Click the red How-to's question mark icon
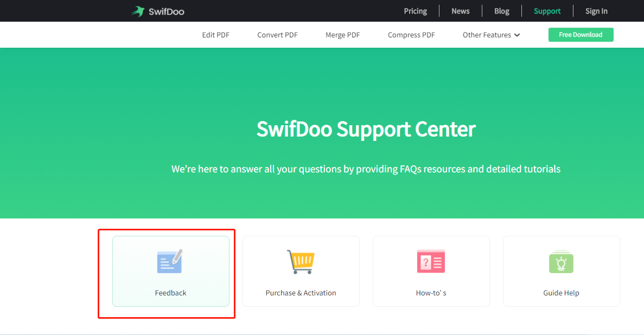644x335 pixels. [431, 261]
